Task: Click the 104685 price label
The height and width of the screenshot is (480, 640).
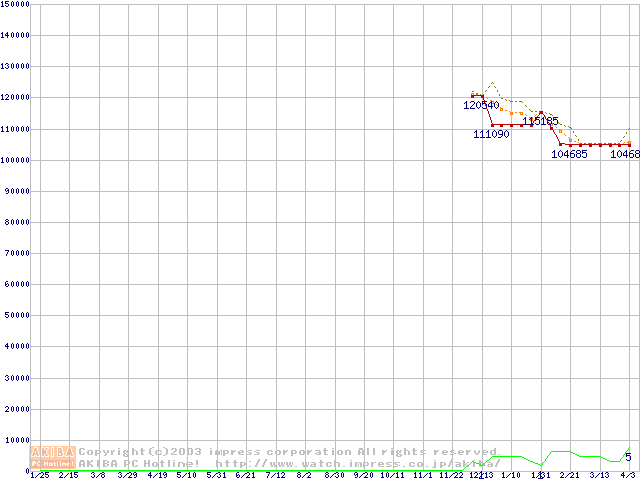Action: [x=569, y=154]
